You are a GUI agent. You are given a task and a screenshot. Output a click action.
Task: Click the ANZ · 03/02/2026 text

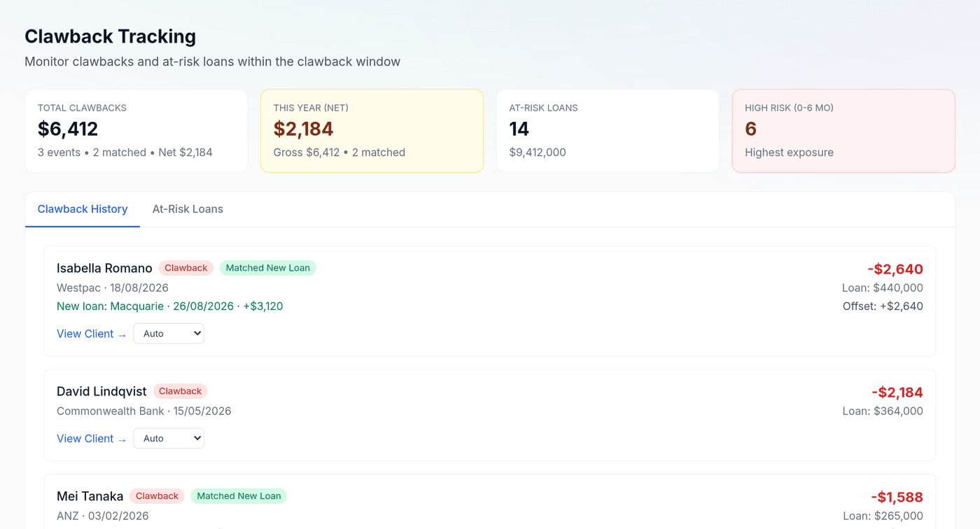(103, 516)
